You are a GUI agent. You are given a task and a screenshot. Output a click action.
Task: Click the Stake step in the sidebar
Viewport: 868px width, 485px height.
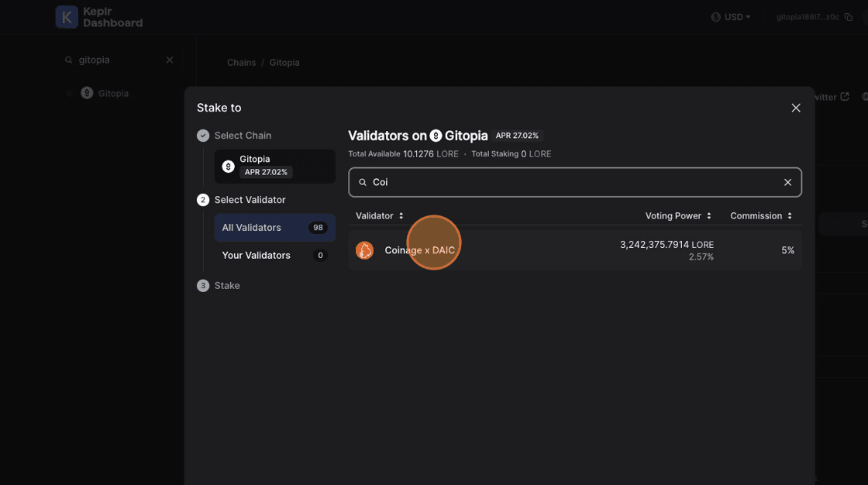tap(227, 286)
